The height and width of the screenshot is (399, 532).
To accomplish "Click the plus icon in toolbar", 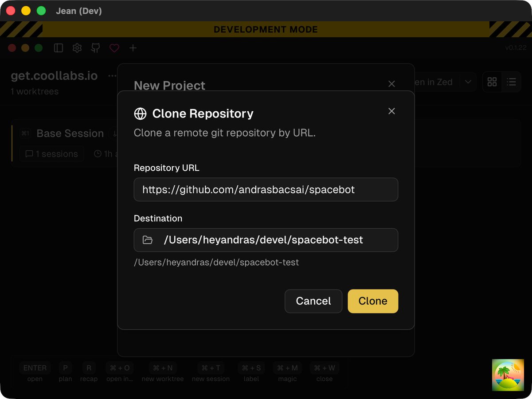I will tap(133, 48).
